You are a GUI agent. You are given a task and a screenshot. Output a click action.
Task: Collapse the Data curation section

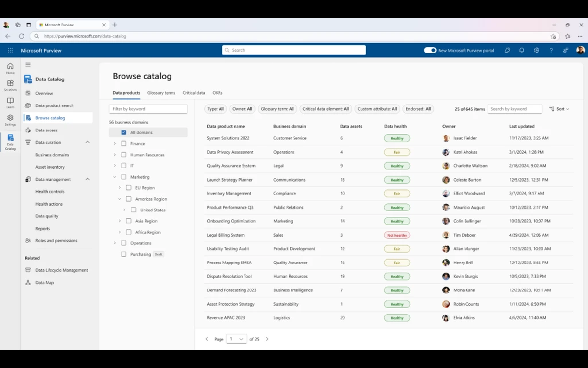coord(88,142)
